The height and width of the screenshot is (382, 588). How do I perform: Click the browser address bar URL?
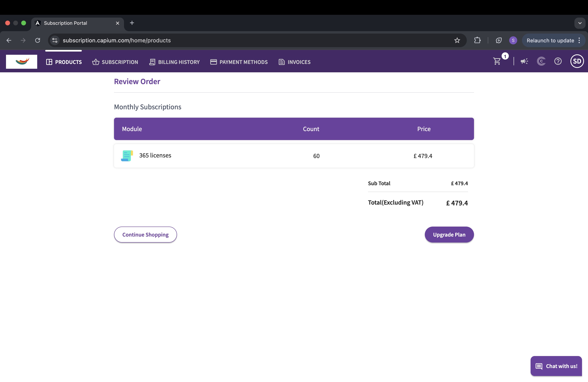click(x=117, y=41)
